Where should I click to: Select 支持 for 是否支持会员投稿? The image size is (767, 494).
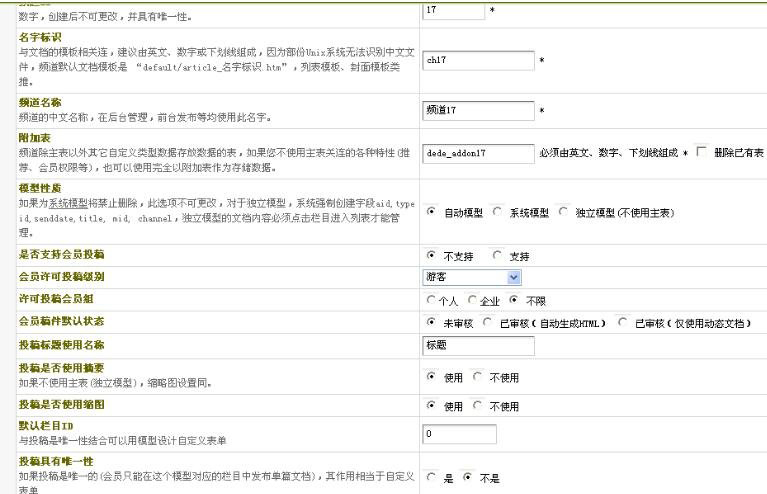(x=498, y=256)
